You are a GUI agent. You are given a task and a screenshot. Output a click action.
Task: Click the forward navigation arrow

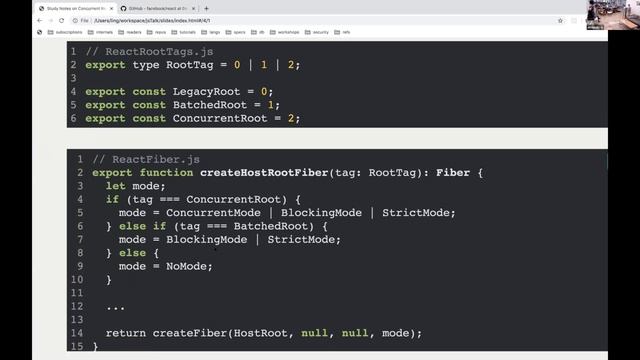click(51, 20)
